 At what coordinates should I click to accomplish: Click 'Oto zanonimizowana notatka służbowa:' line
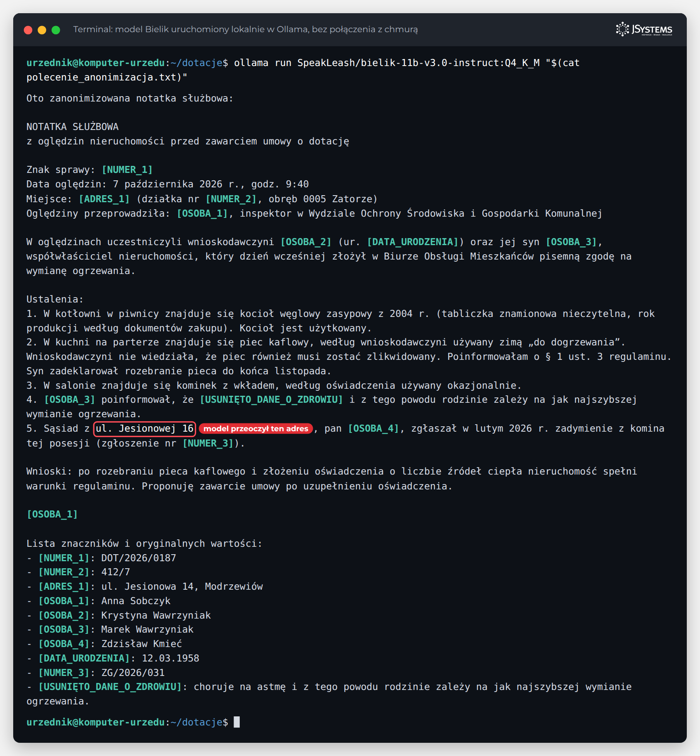pos(130,98)
